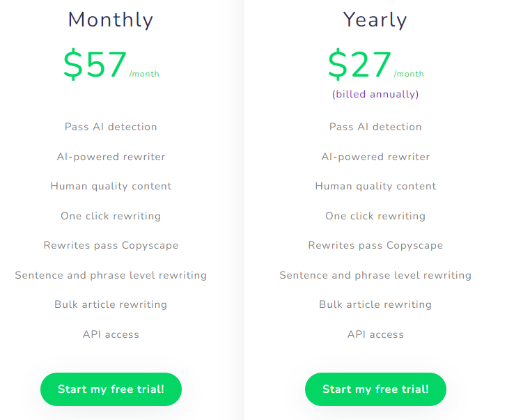Start free trial under Monthly plan
This screenshot has width=507, height=420.
point(111,389)
